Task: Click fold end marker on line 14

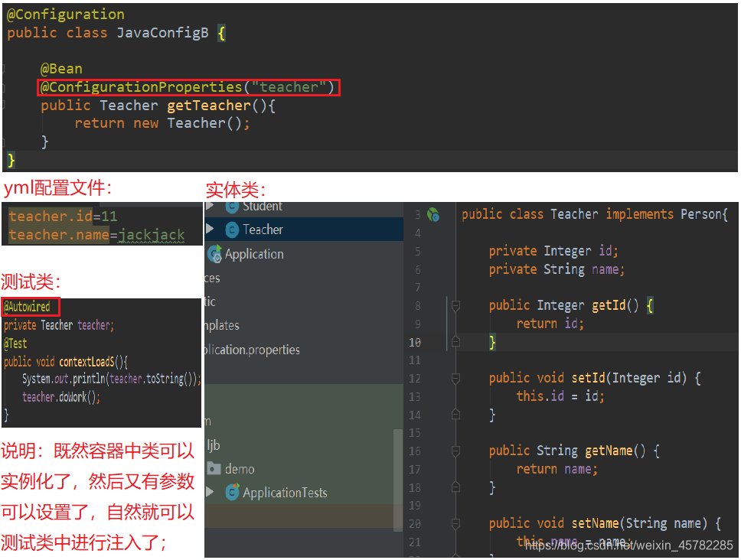Action: pos(455,415)
